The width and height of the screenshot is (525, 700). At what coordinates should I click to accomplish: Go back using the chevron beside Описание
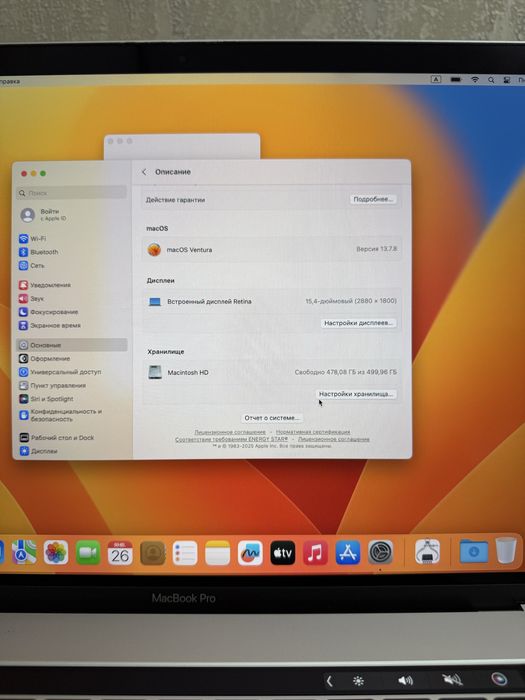pyautogui.click(x=144, y=172)
